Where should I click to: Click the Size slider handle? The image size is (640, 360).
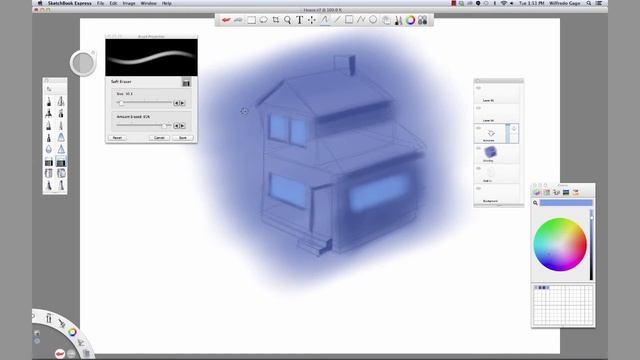(x=121, y=103)
